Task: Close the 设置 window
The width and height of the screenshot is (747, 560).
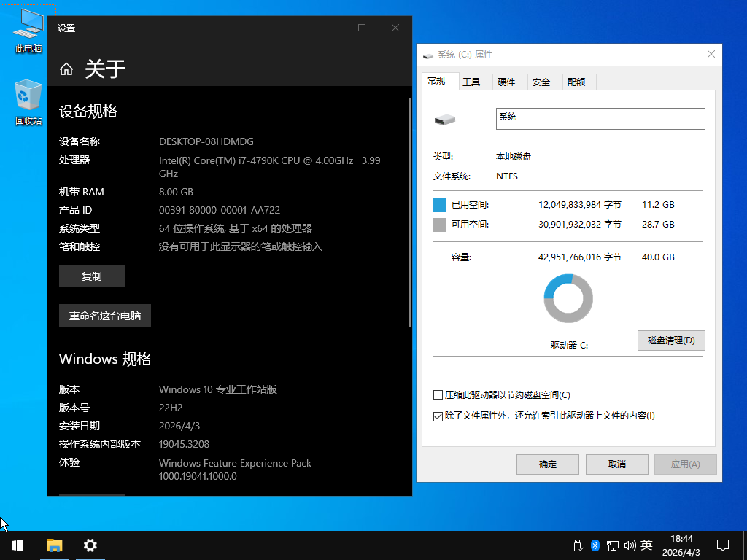Action: [395, 28]
